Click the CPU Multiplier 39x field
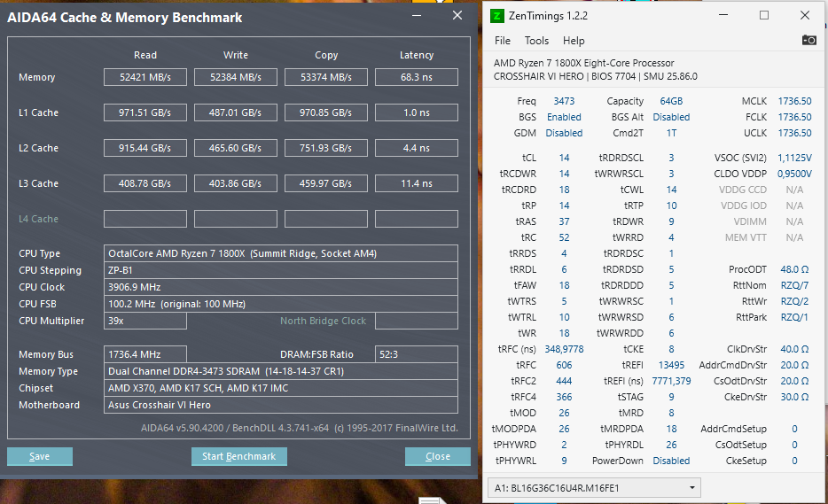 pos(145,321)
